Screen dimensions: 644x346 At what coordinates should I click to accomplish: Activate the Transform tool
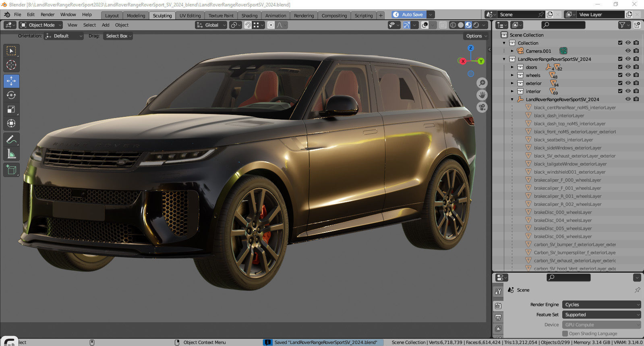tap(11, 123)
